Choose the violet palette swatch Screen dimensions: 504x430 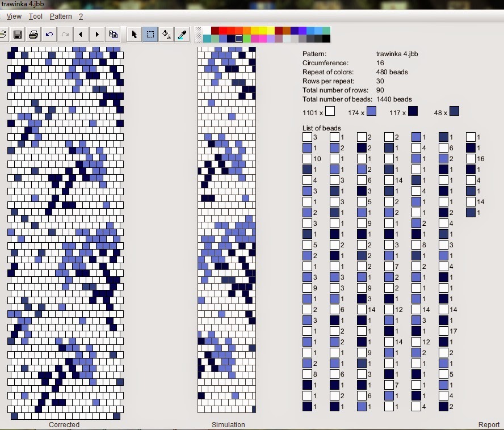tap(303, 31)
